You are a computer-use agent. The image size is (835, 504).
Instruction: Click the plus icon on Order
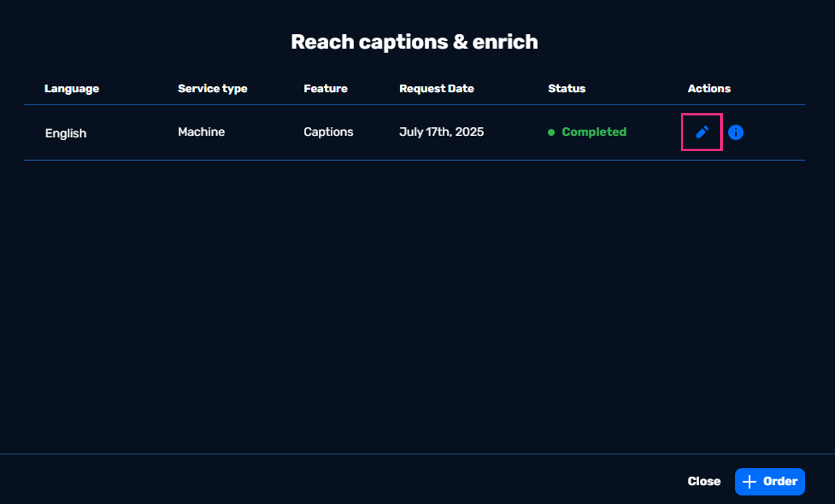pos(749,481)
